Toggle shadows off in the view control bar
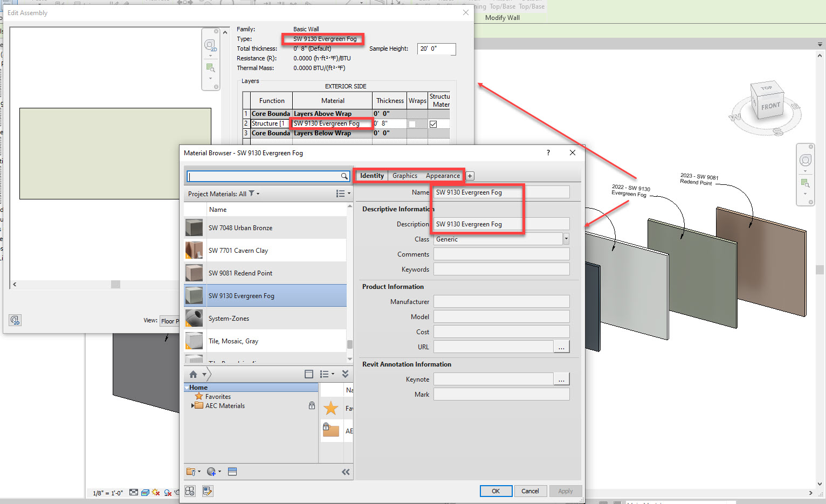Screen dimensions: 826x504 click(x=156, y=492)
